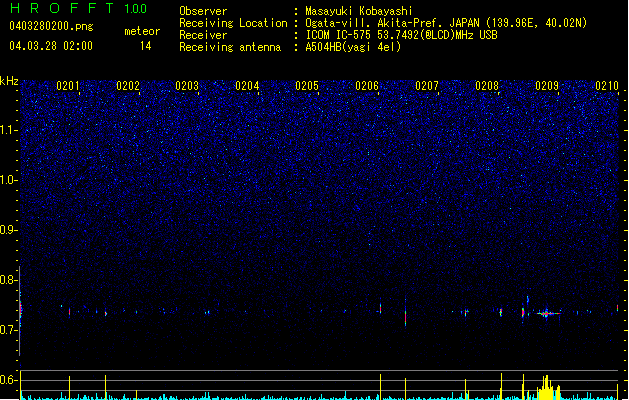Click the date 04.03.28 02:00
The width and height of the screenshot is (629, 400).
51,46
